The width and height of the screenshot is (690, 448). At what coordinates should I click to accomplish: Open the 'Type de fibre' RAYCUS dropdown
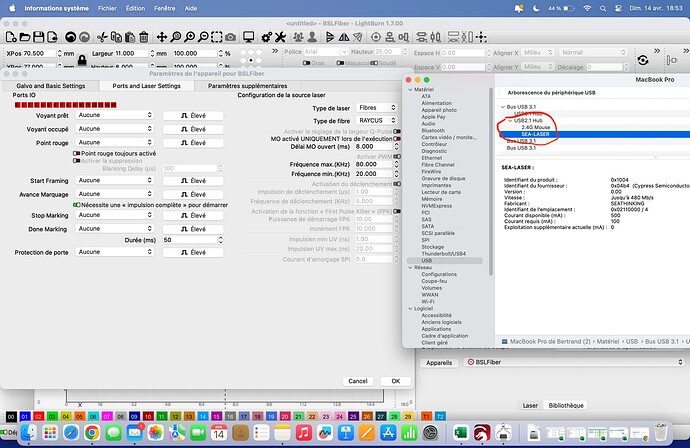pos(376,121)
